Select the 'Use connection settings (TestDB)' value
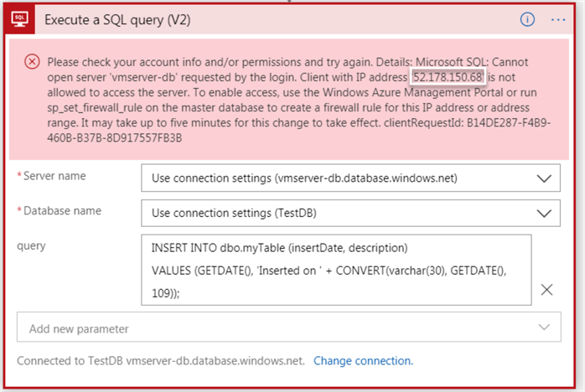Screen dimensions: 585x392 (x=236, y=214)
